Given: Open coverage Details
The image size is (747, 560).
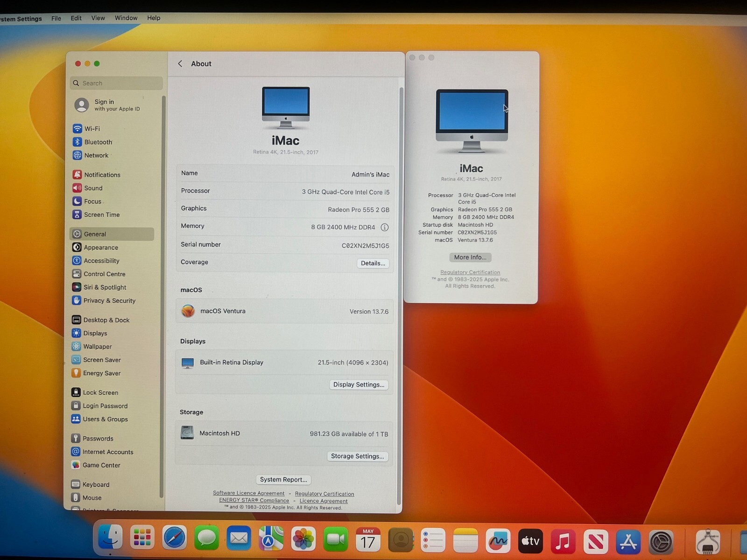Looking at the screenshot, I should [373, 263].
